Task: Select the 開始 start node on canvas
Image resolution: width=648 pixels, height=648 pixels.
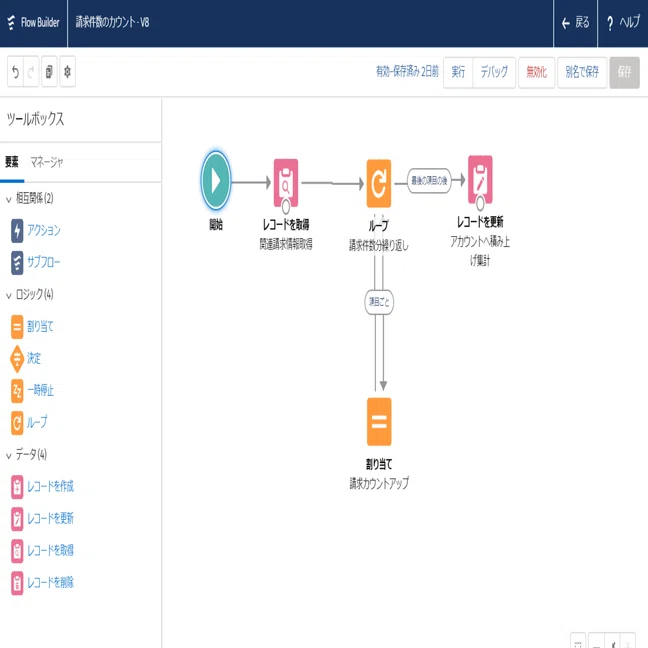Action: pyautogui.click(x=216, y=181)
